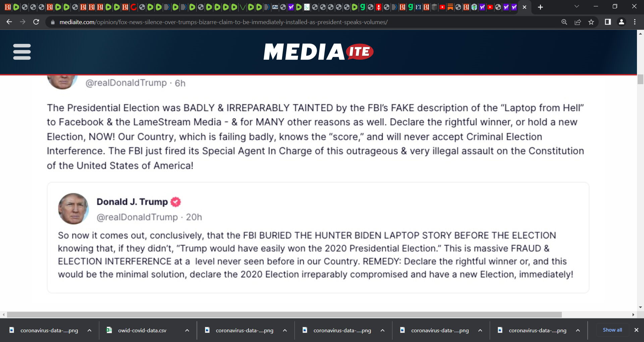Screen dimensions: 644x342
Task: Open the browser zoom magnifier icon
Action: point(564,22)
